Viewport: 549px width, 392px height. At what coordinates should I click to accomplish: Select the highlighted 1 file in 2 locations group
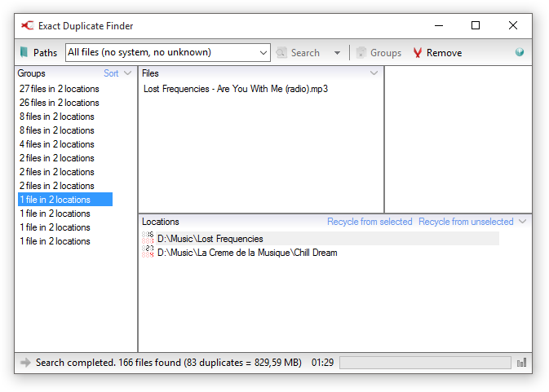(65, 200)
